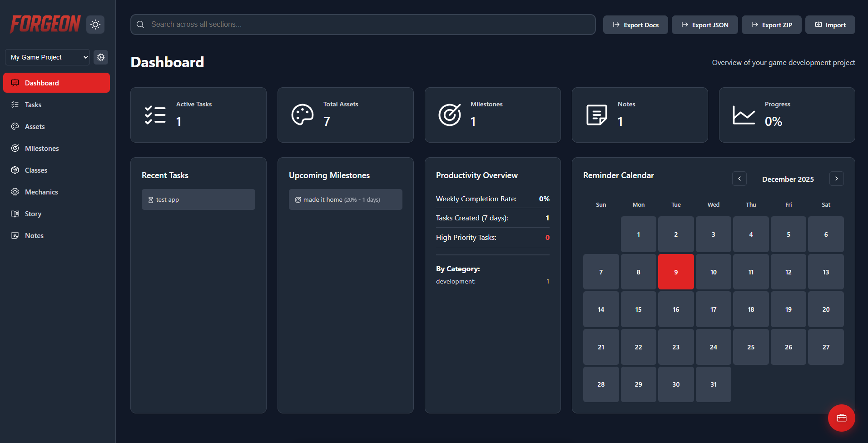Click the magnifier search icon
This screenshot has width=868, height=443.
(140, 25)
